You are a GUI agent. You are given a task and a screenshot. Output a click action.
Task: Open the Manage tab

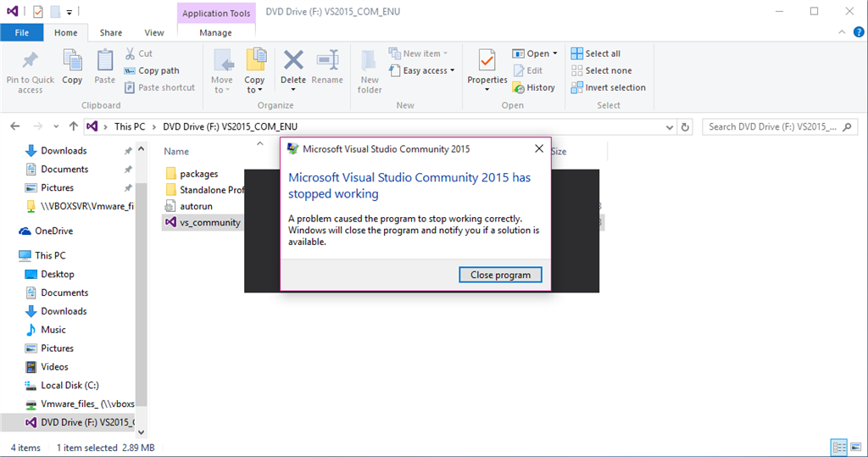(215, 33)
